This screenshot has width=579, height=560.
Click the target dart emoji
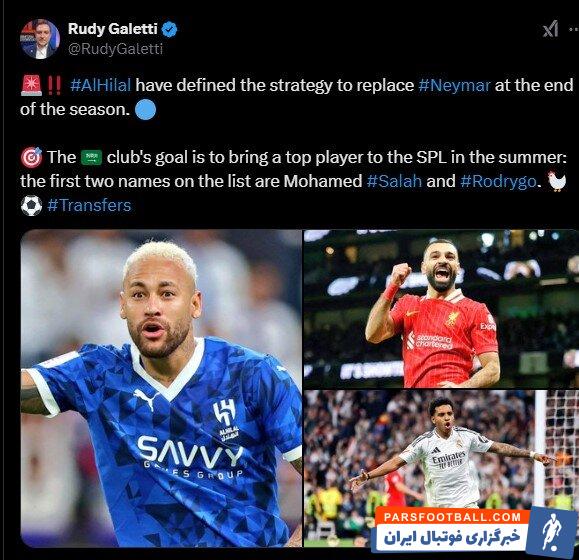pos(31,157)
